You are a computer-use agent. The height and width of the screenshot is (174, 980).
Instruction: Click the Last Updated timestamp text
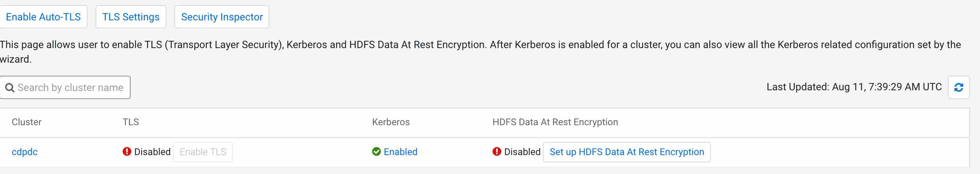(x=854, y=87)
